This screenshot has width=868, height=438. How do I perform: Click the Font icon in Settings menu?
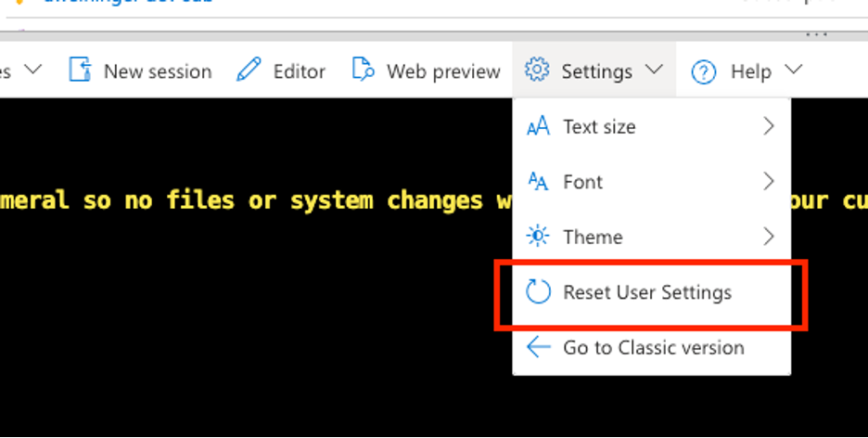click(x=538, y=182)
